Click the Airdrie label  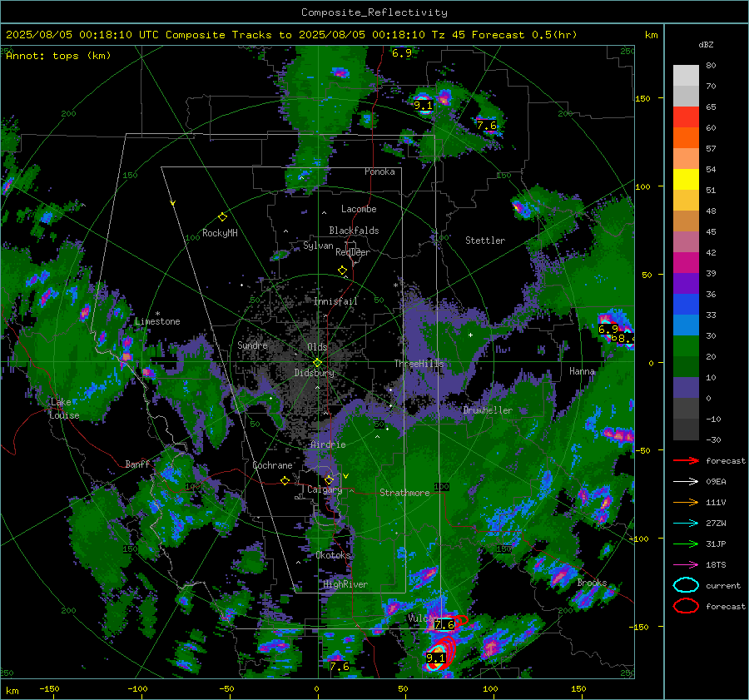coord(328,444)
